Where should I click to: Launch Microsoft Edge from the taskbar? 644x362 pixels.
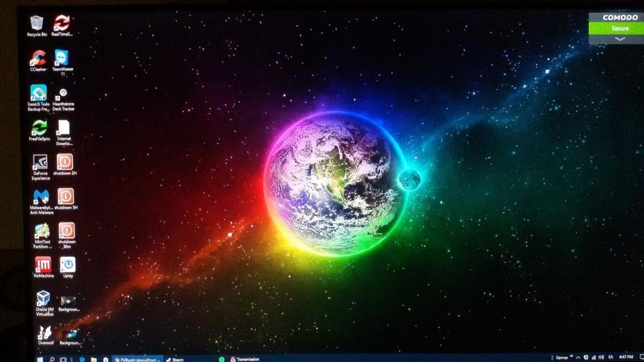[82, 359]
